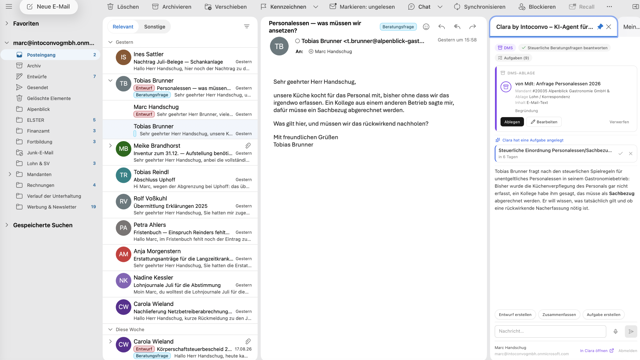Viewport: 640px width, 360px height.
Task: Expand the Favoriten section
Action: pos(7,24)
